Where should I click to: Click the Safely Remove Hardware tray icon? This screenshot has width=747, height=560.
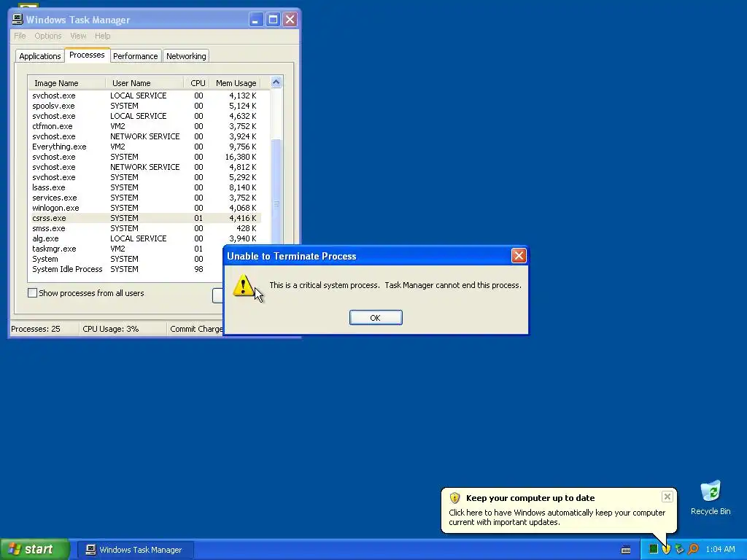(679, 549)
